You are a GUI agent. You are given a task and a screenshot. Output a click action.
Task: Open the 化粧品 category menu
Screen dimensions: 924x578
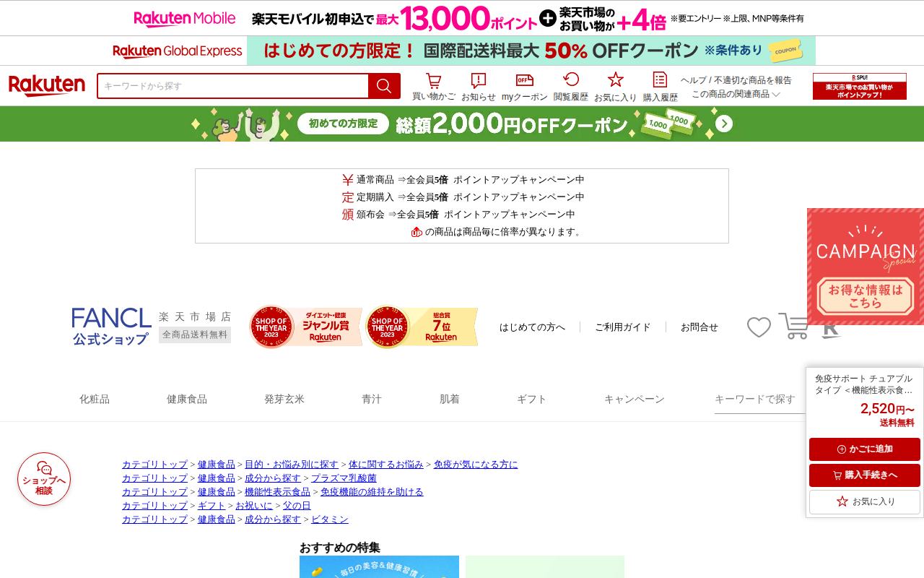point(95,399)
